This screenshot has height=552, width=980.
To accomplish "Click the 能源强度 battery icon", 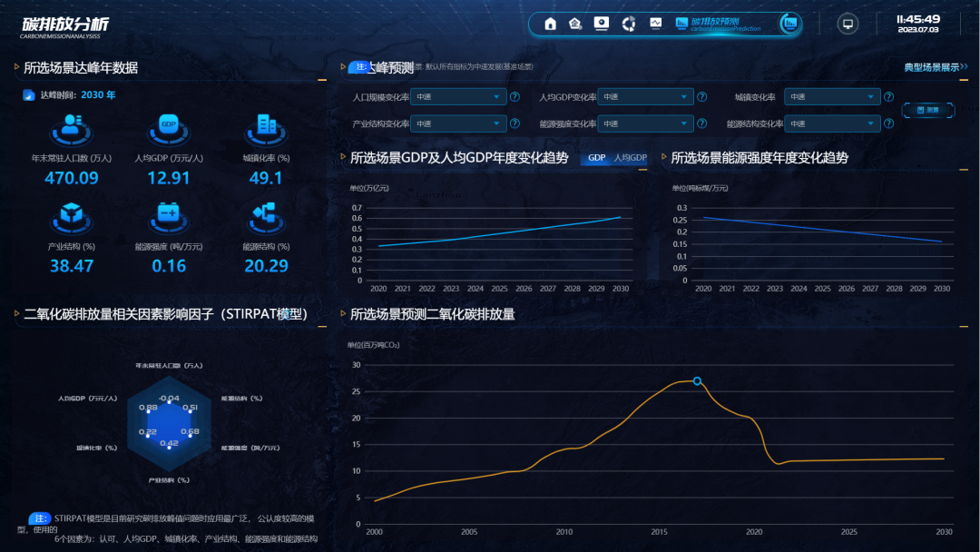I will pos(169,213).
